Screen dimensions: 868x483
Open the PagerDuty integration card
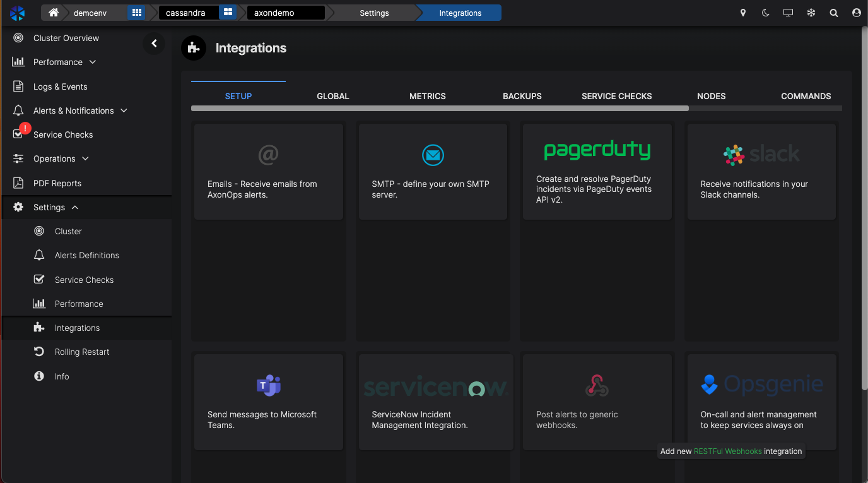597,172
